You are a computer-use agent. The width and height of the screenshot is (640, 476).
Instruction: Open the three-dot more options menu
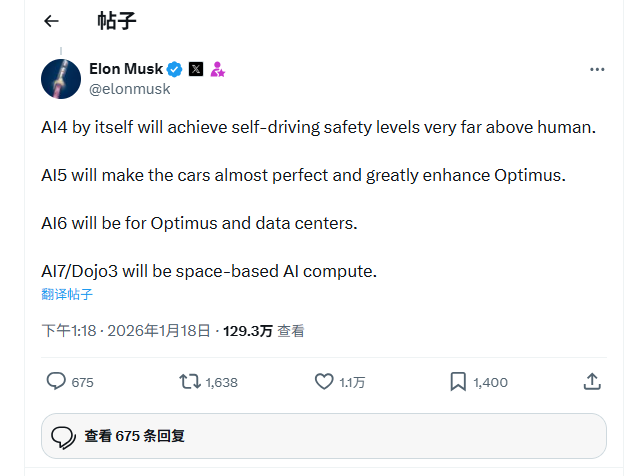[x=597, y=69]
